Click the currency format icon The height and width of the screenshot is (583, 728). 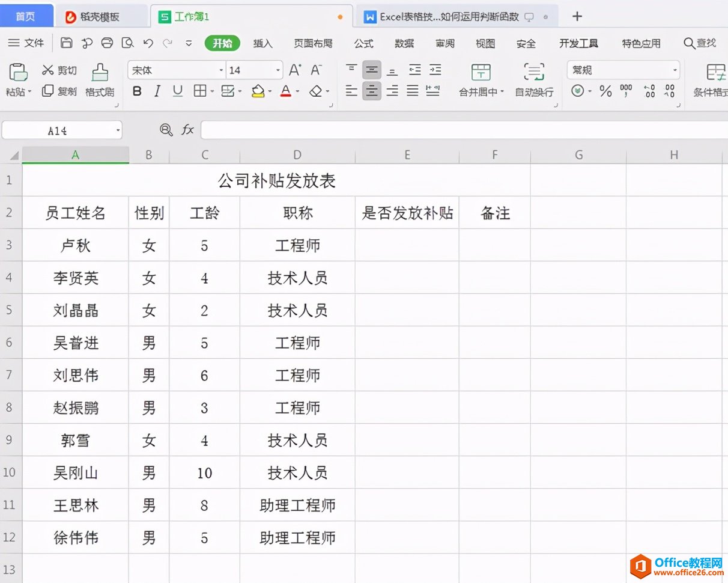pos(578,91)
